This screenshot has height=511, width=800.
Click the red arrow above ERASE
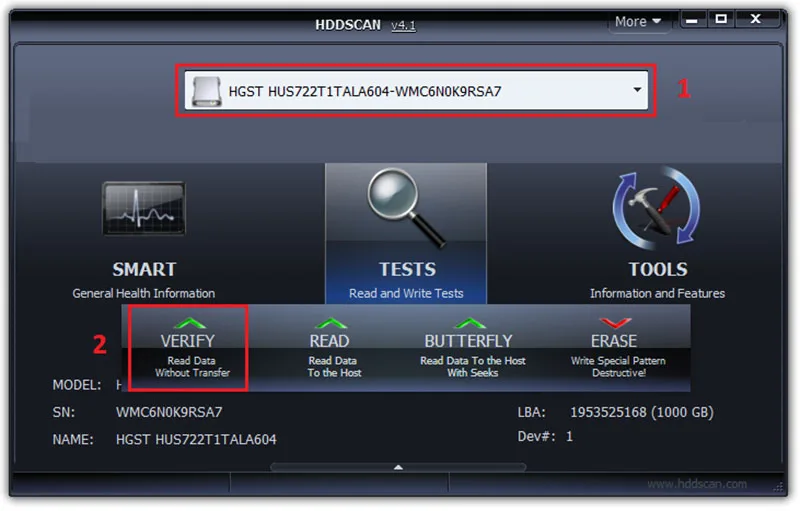(615, 323)
